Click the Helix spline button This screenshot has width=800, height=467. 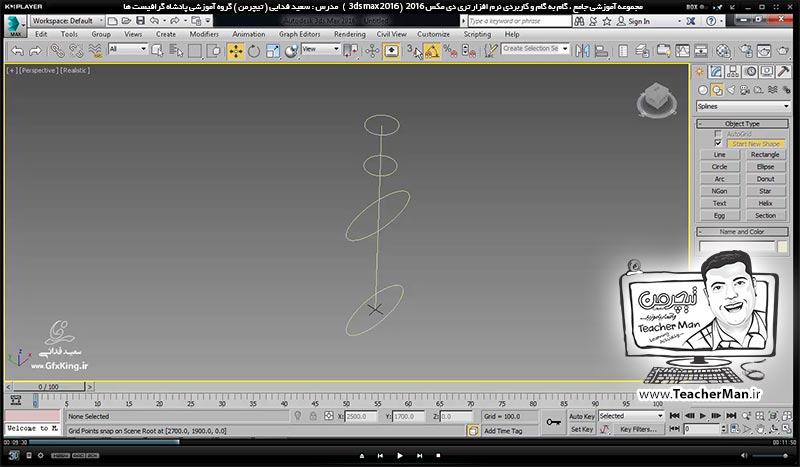click(x=765, y=203)
